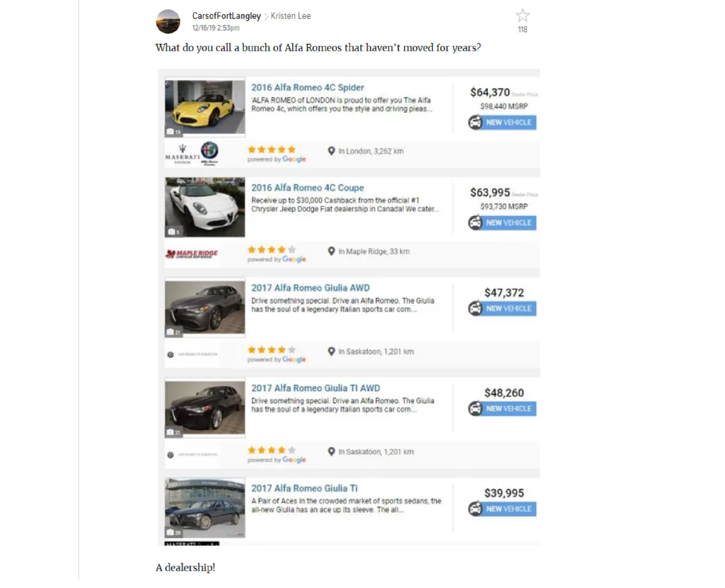The width and height of the screenshot is (725, 588).
Task: Open 2017 Alfa Romeo Giulia AWD listing
Action: tap(310, 288)
